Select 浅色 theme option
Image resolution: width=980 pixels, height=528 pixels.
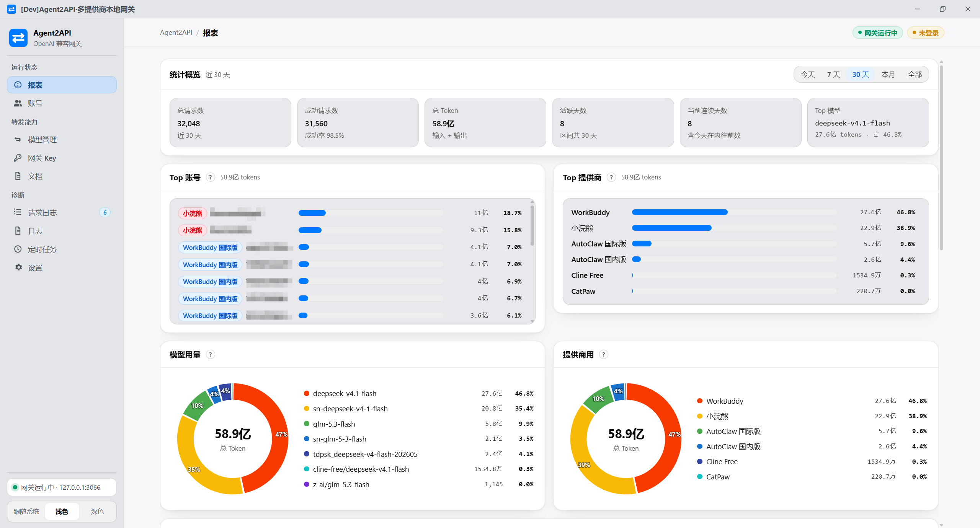[62, 512]
